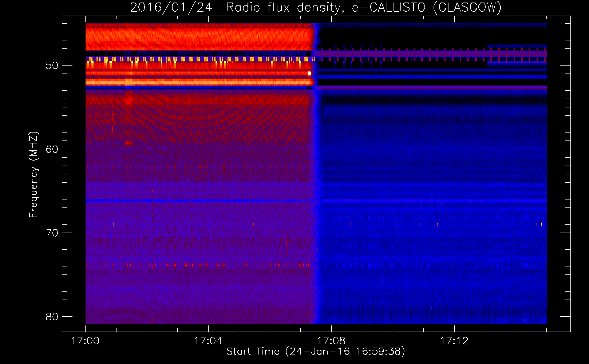Viewport: 589px width, 364px height.
Task: Click the 50 frequency tick label
Action: click(x=52, y=66)
